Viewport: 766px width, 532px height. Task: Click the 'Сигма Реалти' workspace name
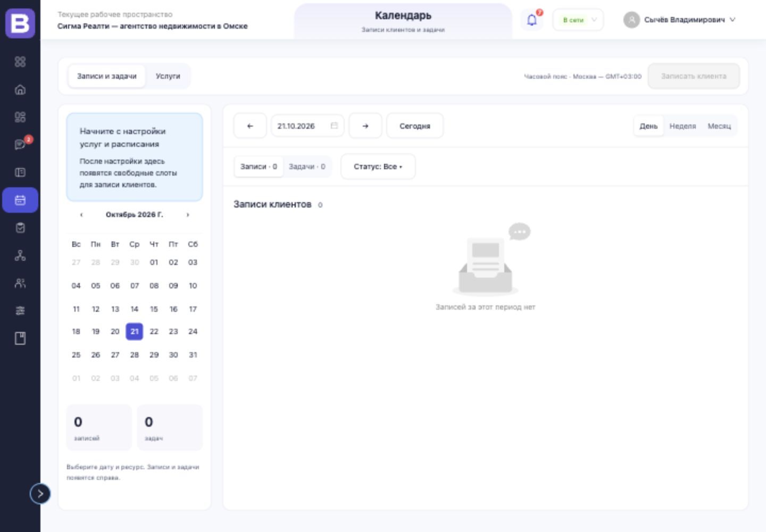[x=153, y=26]
